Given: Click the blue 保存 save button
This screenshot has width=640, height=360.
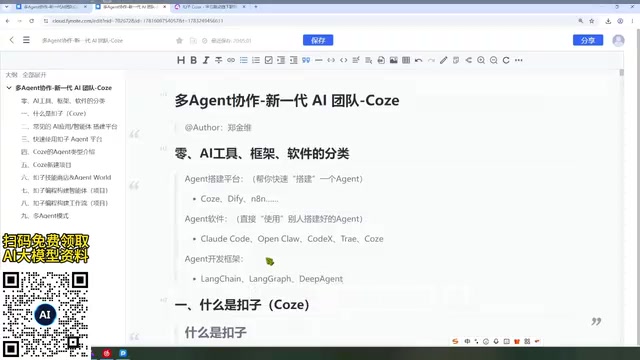Looking at the screenshot, I should tap(318, 40).
